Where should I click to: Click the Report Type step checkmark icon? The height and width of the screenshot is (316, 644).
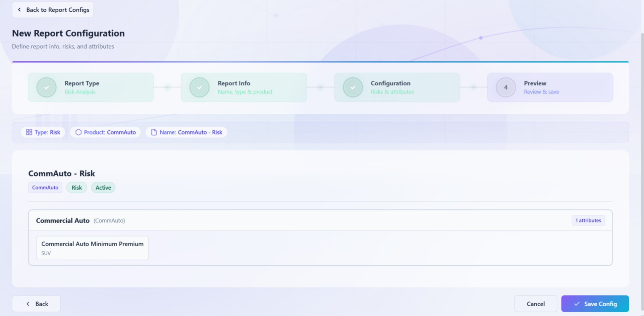pos(46,87)
